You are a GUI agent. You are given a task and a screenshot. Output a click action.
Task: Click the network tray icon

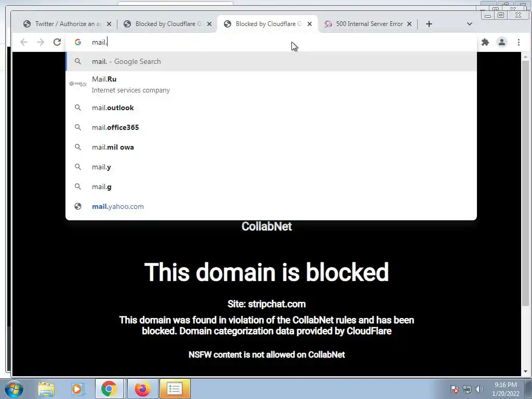tap(467, 389)
